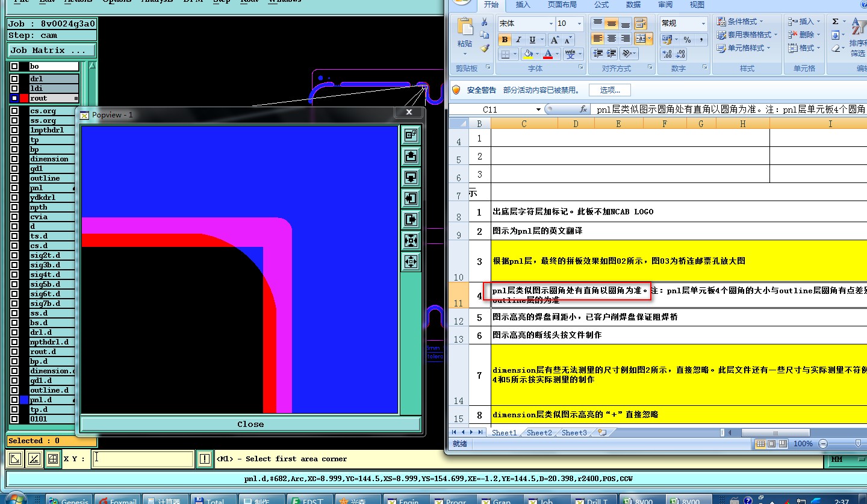Toggle the checkbox for layer npth
Viewport: 867px width, 504px height.
pos(14,207)
